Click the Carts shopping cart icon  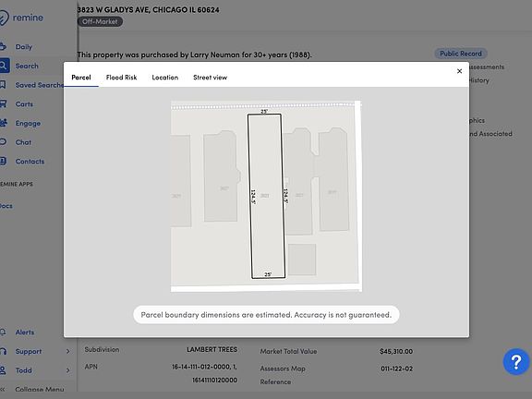(x=4, y=103)
